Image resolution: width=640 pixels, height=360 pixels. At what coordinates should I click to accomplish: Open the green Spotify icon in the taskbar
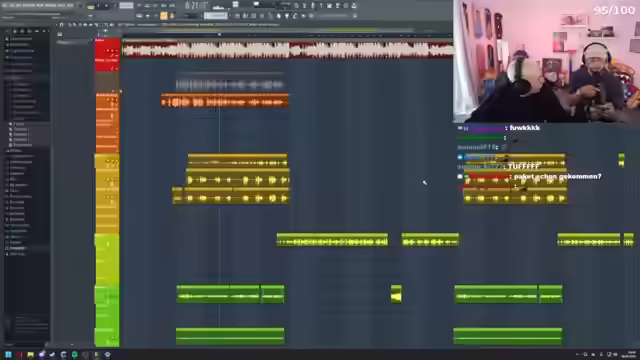(x=75, y=355)
